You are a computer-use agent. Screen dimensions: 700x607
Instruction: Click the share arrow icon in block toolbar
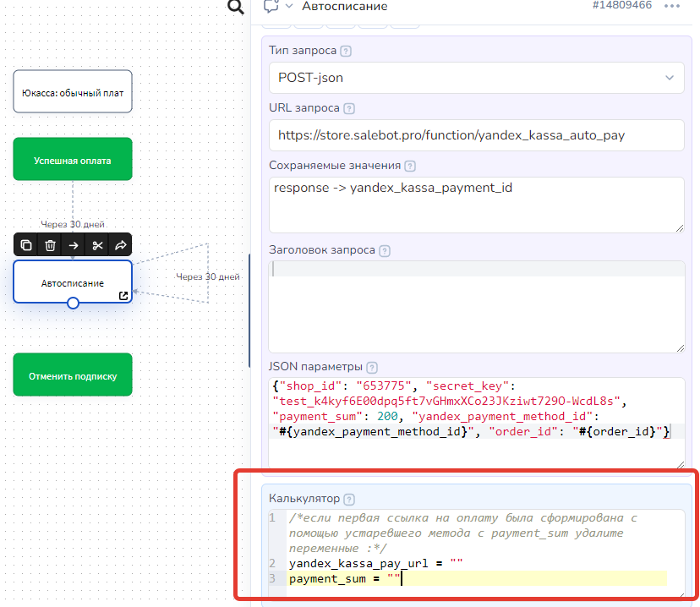tap(120, 245)
